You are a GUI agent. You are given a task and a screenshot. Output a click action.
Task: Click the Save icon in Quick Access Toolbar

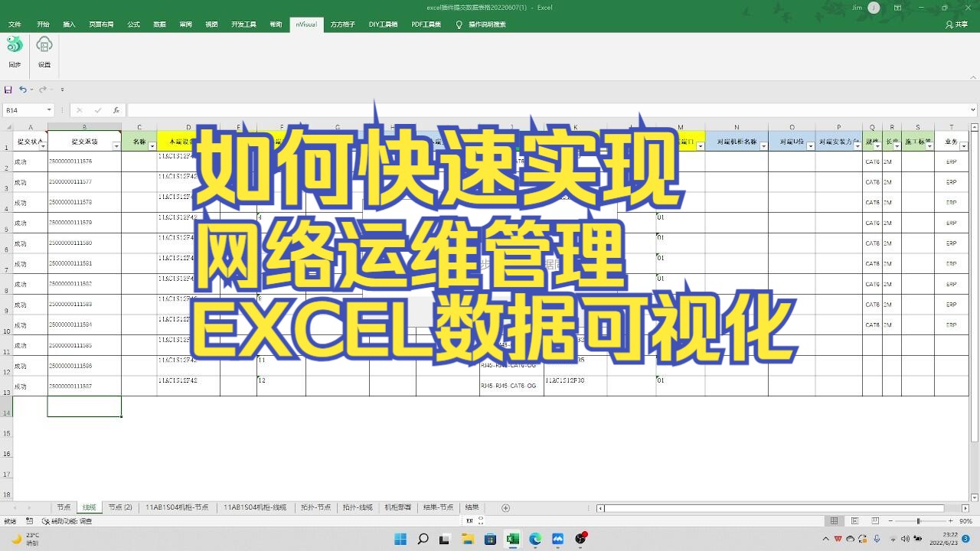8,90
